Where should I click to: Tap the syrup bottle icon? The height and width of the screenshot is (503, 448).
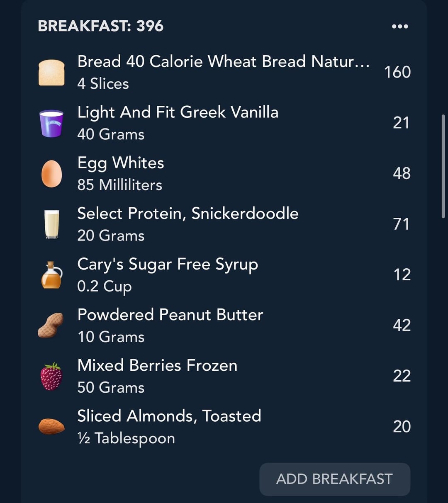51,275
